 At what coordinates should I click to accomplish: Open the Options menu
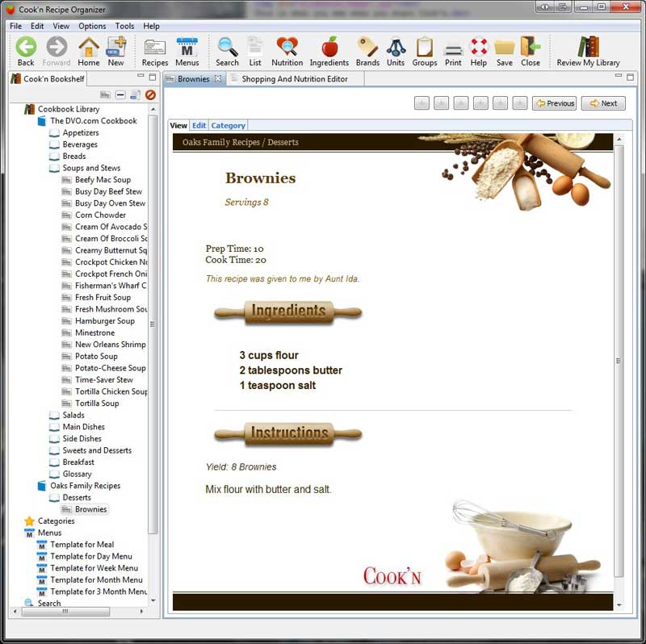point(92,26)
